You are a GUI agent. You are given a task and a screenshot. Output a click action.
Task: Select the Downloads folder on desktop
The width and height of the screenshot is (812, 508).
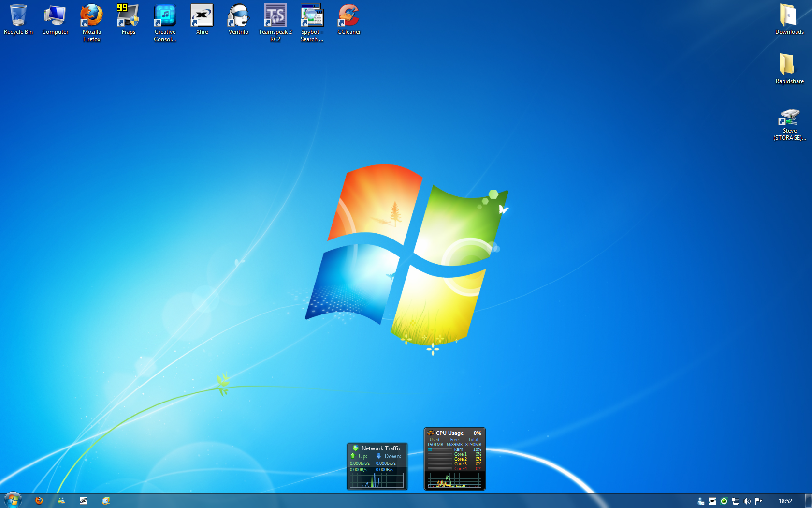click(x=789, y=16)
